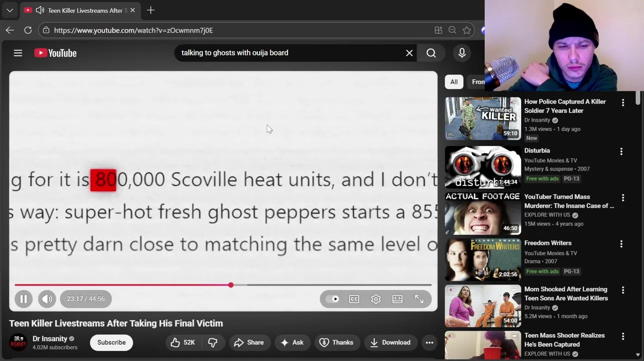Screen dimensions: 644x361
Task: Open Freedom Writers thumbnail
Action: pos(483,260)
